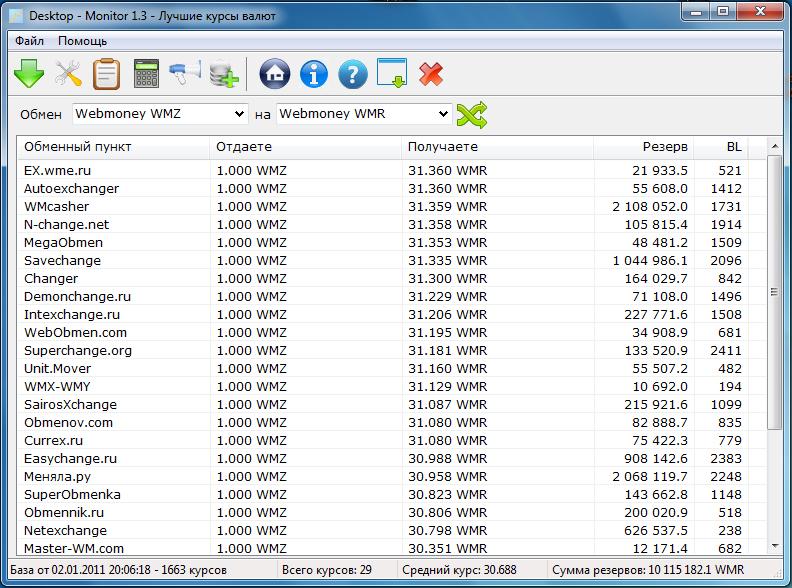Image resolution: width=792 pixels, height=588 pixels.
Task: Open the Файл menu
Action: coord(29,41)
